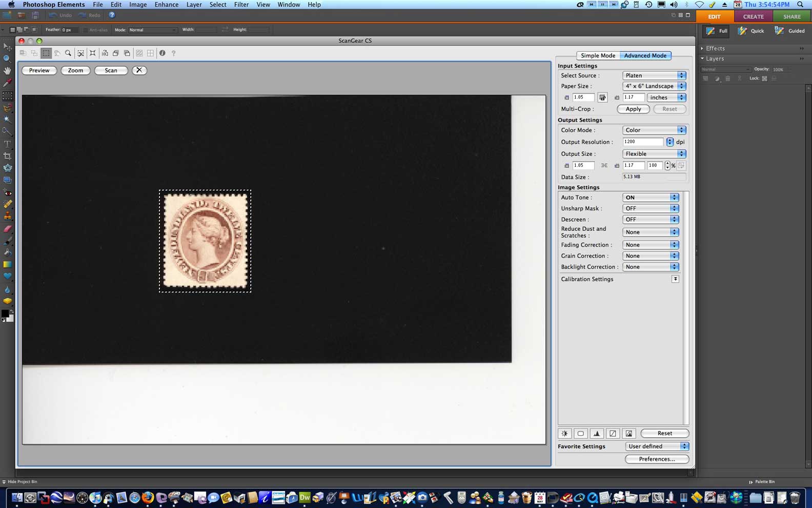Open the tone curve settings icon
812x508 pixels.
613,434
